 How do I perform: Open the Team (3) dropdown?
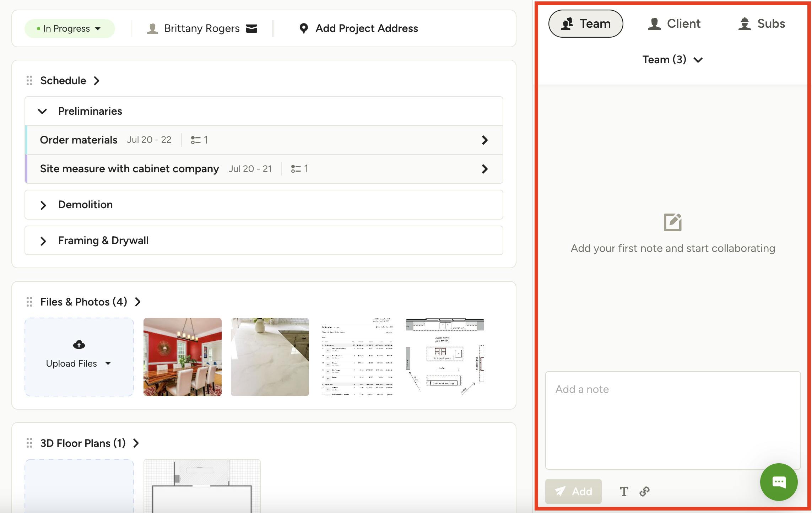click(x=672, y=59)
